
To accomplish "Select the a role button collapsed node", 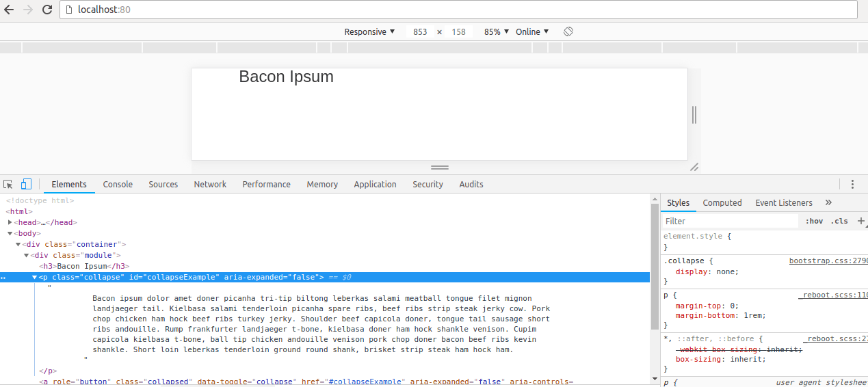I will pos(306,382).
